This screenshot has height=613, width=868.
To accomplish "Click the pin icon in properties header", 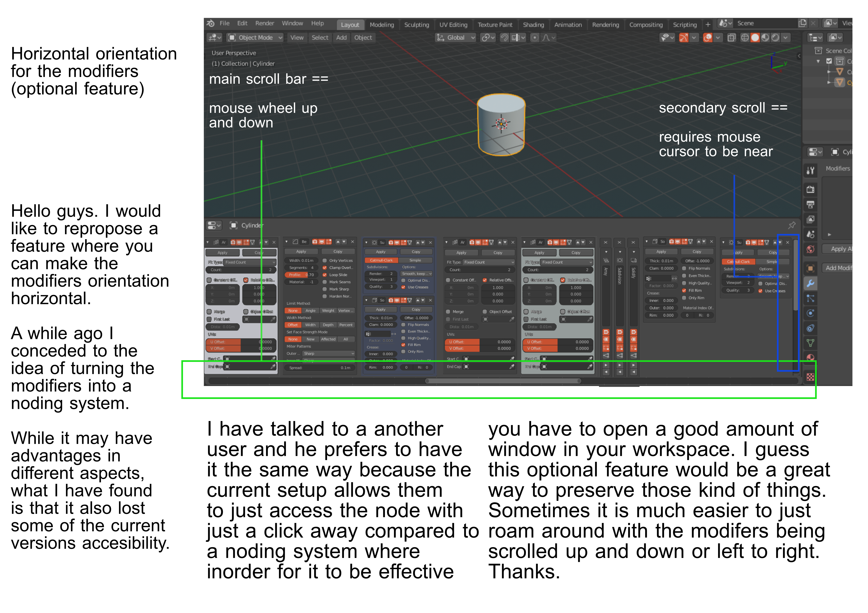I will [x=792, y=225].
